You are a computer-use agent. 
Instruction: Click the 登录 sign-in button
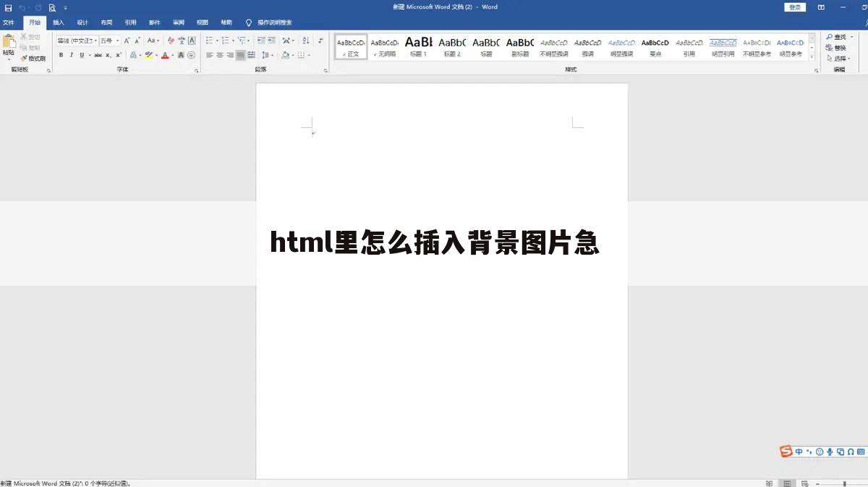(x=794, y=7)
